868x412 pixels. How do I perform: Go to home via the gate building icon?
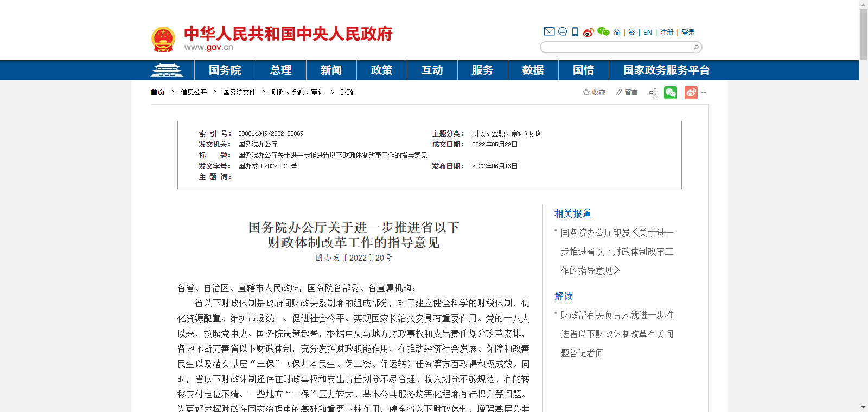pyautogui.click(x=167, y=70)
